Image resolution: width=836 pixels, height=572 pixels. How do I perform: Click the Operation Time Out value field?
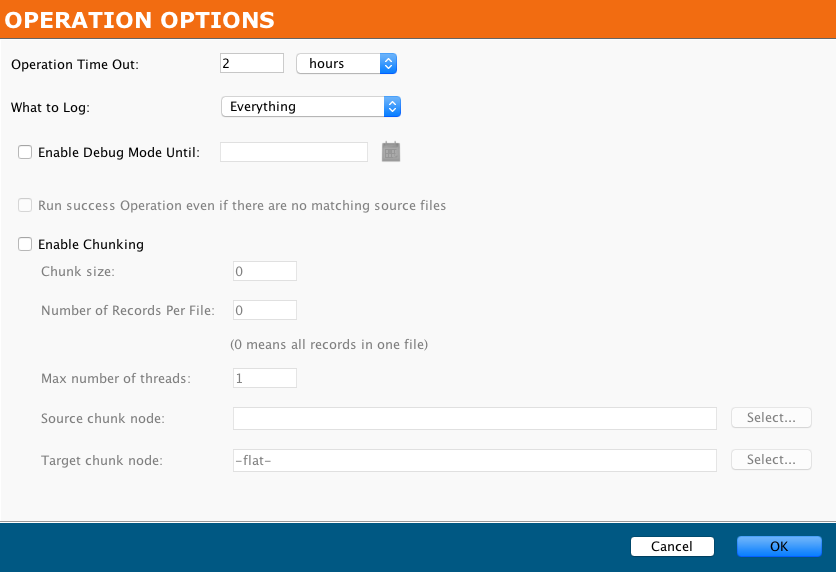[x=251, y=63]
